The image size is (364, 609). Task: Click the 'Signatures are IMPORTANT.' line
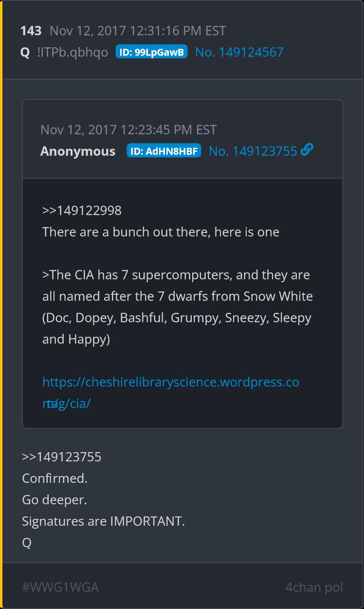point(104,521)
